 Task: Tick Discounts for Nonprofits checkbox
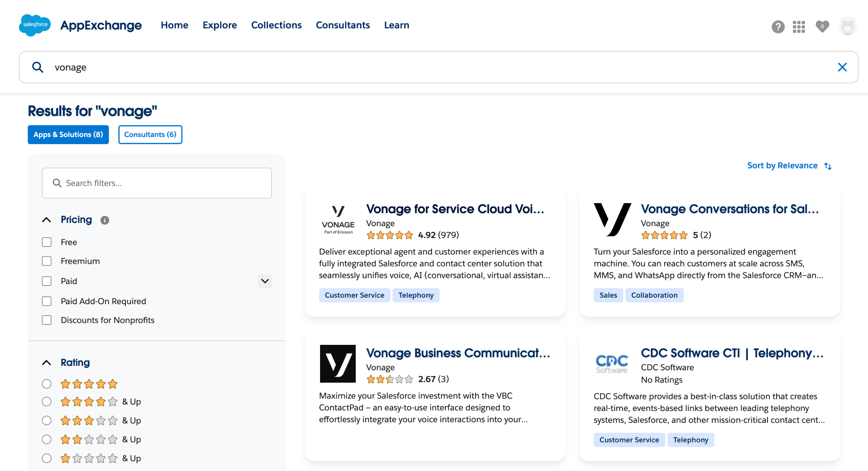coord(46,320)
